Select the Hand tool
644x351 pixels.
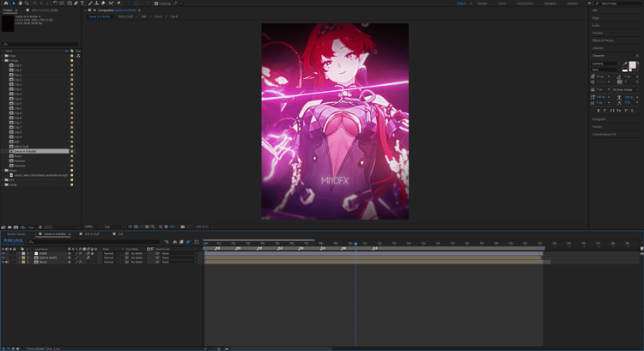20,3
